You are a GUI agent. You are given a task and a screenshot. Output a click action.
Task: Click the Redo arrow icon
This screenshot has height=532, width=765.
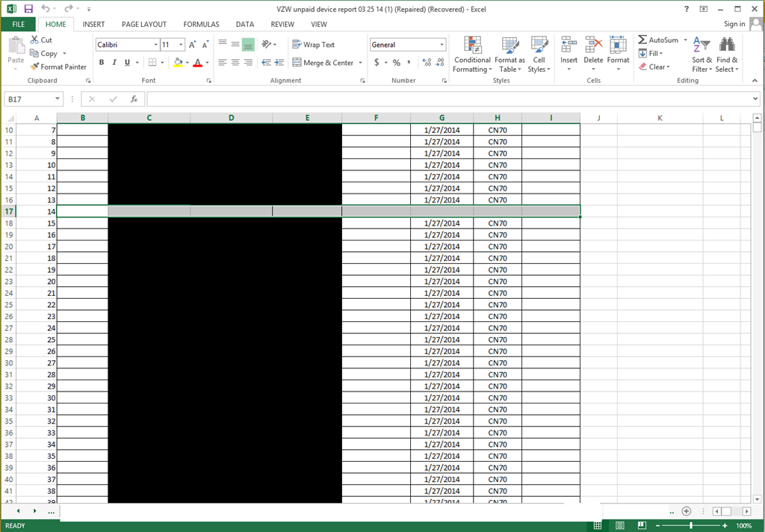pos(68,8)
